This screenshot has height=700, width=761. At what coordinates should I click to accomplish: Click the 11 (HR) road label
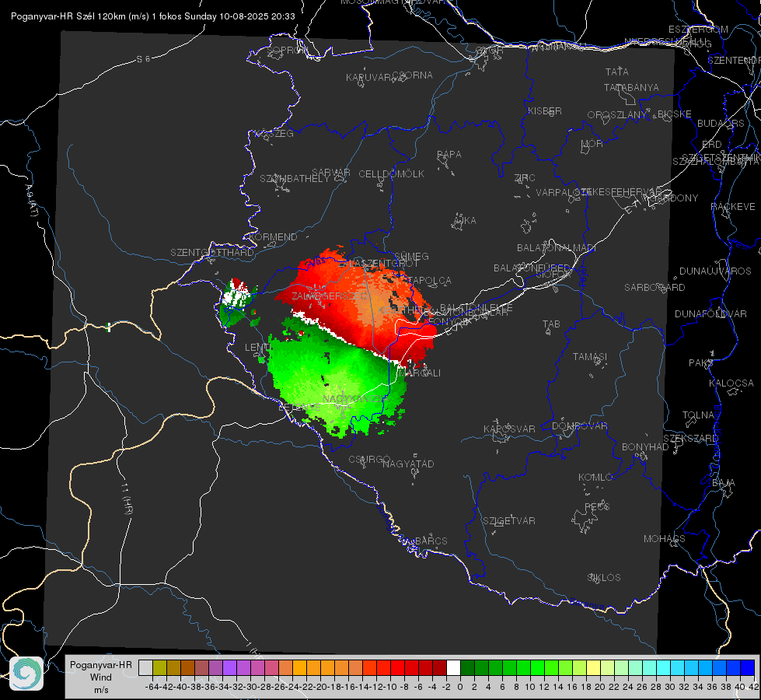click(x=126, y=499)
